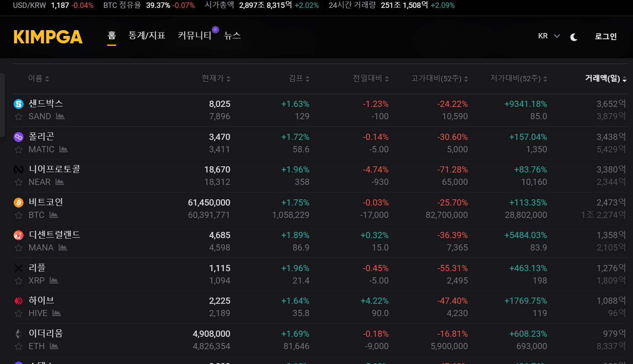
Task: Select the 리플 coin name
Action: [x=37, y=268]
